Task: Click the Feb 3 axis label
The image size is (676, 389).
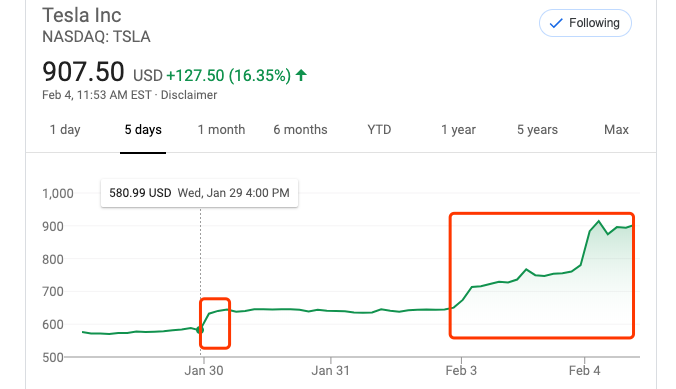Action: click(461, 370)
